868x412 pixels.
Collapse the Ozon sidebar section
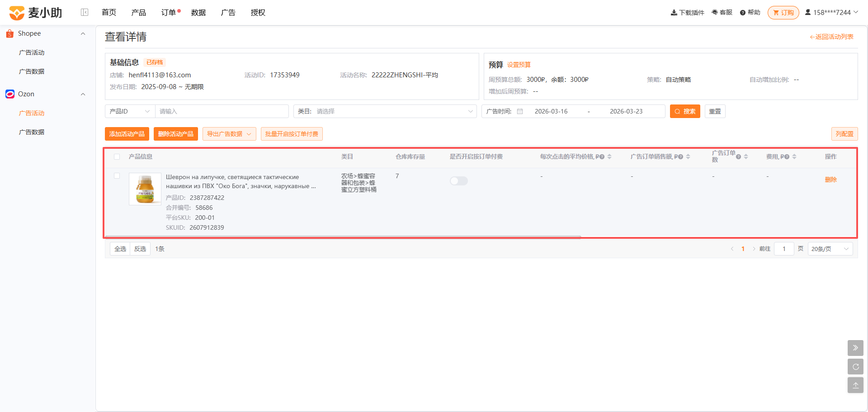(83, 94)
